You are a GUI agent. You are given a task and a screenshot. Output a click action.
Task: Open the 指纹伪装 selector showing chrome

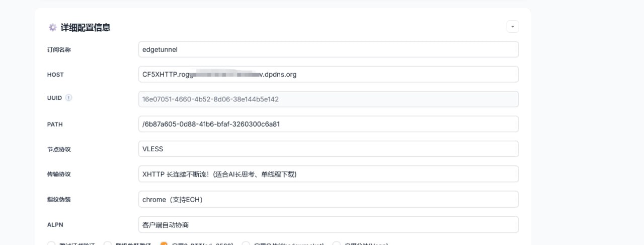click(x=329, y=199)
